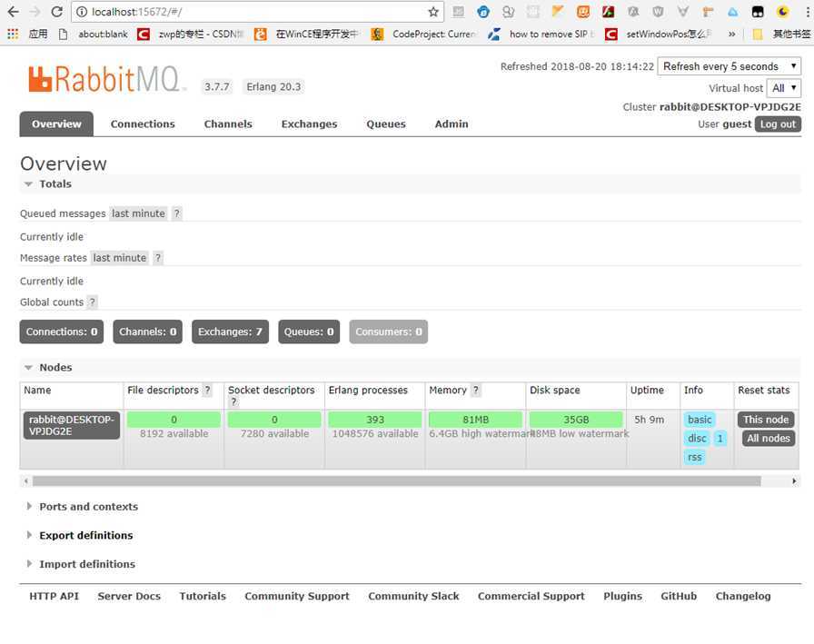Click the address bar URL field
Viewport: 814px width, 644px height.
pos(257,12)
